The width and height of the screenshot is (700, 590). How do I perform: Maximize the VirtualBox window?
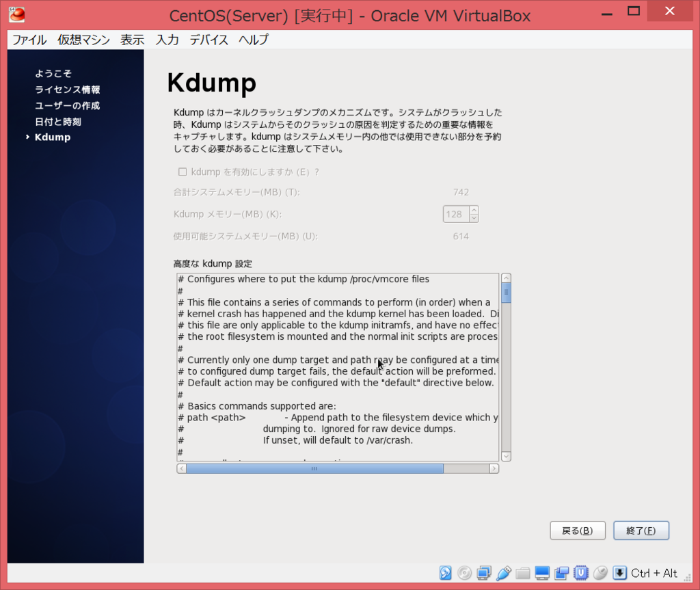tap(634, 12)
